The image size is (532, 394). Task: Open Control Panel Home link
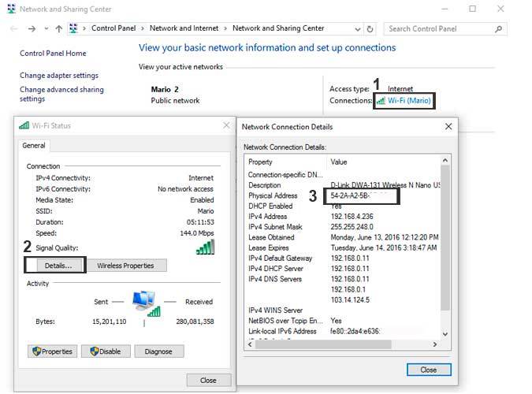pyautogui.click(x=53, y=54)
